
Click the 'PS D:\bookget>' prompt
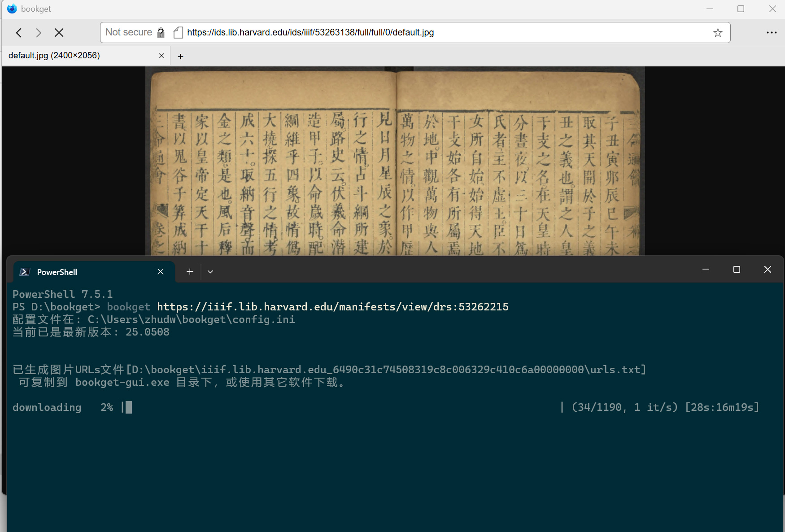click(57, 307)
